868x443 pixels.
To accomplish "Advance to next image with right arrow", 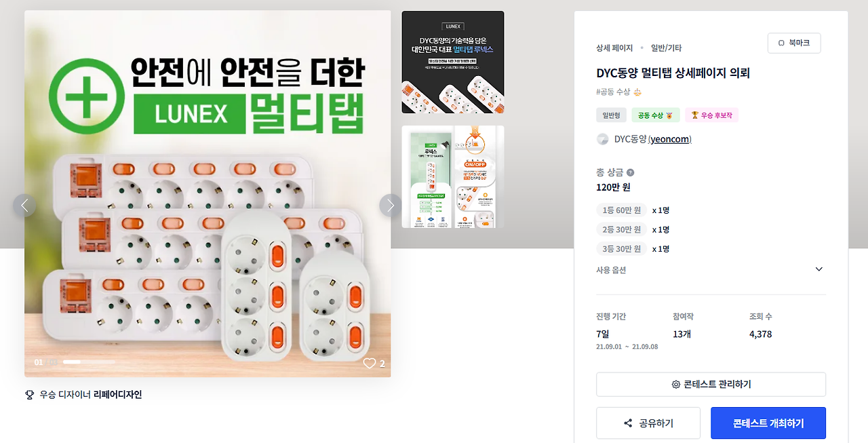I will click(x=391, y=206).
